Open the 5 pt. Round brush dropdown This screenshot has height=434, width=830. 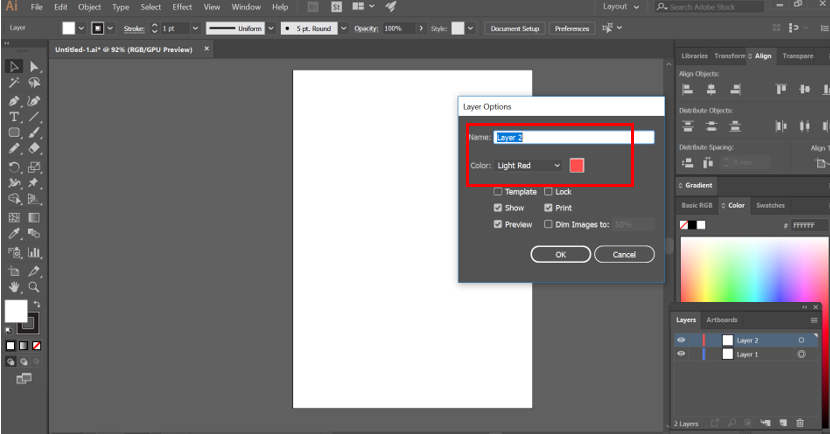click(x=344, y=28)
